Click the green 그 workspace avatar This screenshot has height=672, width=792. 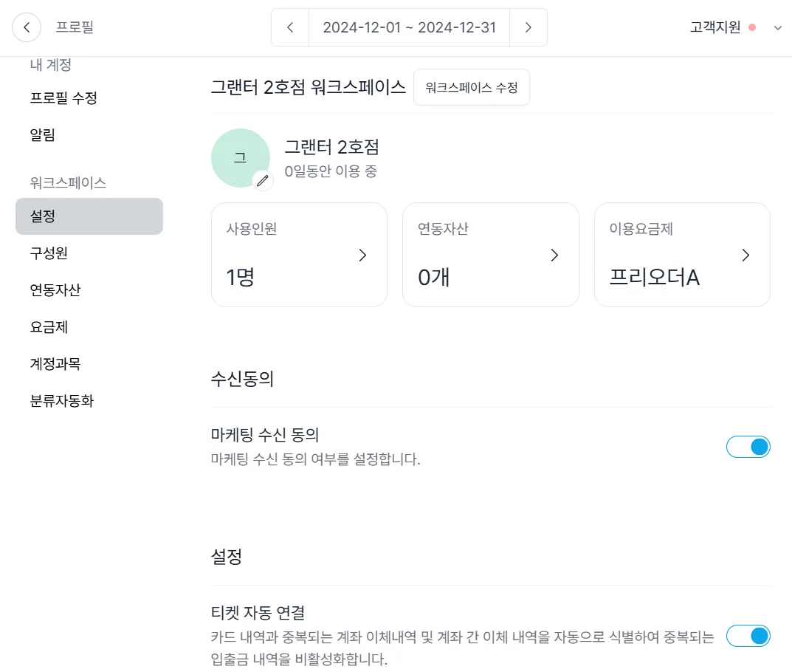tap(241, 157)
